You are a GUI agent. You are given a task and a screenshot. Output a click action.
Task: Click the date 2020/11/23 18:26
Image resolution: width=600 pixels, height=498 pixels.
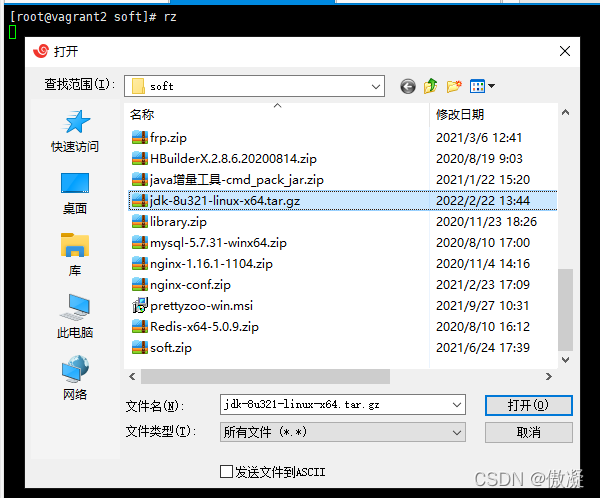point(486,222)
